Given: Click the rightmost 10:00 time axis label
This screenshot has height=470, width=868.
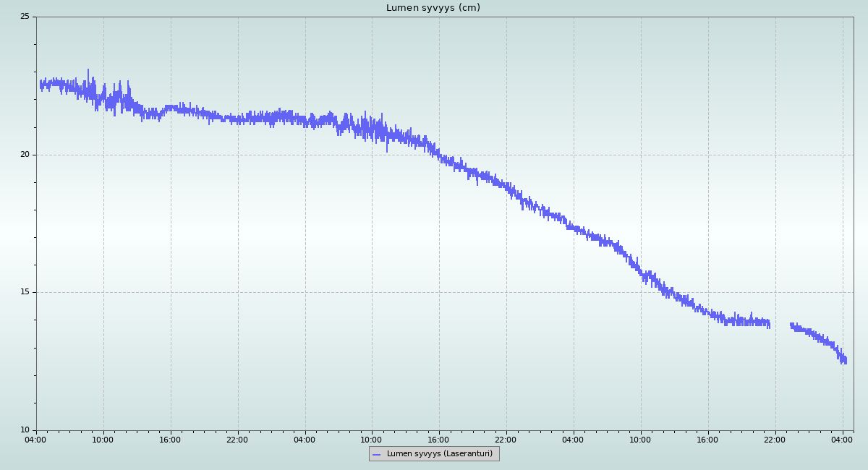Looking at the screenshot, I should [x=640, y=440].
